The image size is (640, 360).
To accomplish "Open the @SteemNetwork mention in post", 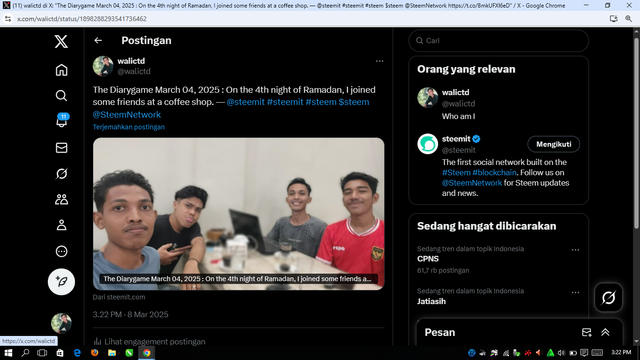I will coord(127,115).
